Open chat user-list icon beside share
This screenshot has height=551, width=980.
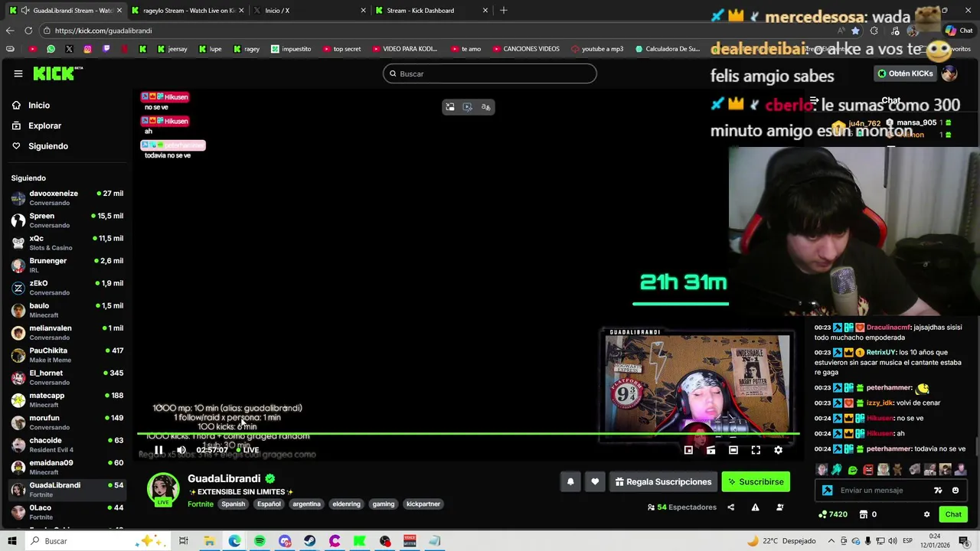tap(780, 507)
